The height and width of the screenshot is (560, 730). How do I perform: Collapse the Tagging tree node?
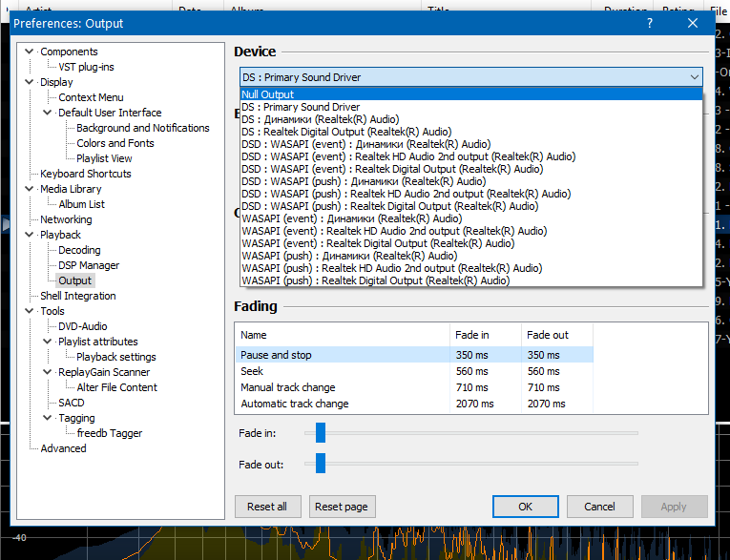click(x=48, y=418)
